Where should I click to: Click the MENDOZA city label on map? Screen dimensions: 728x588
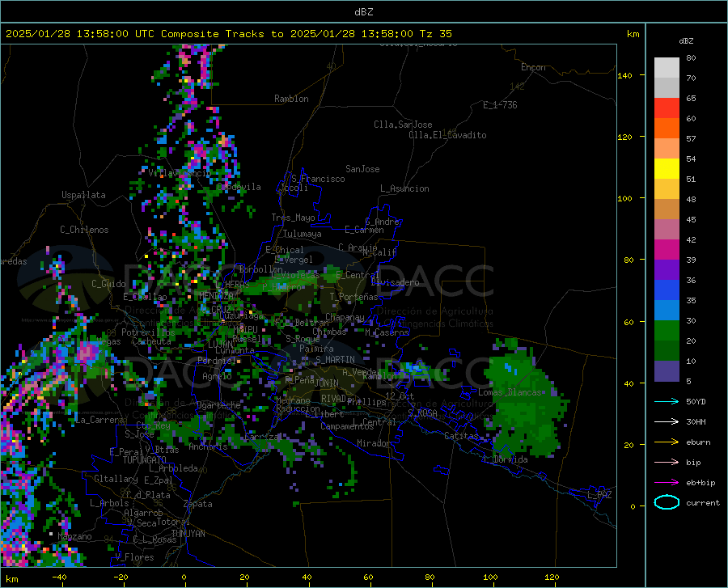[x=215, y=295]
